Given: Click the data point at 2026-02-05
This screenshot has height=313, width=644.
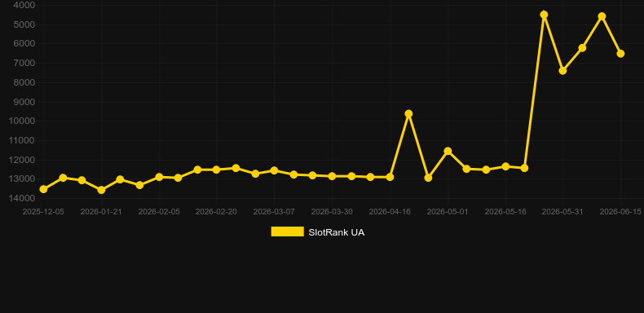Looking at the screenshot, I should tap(159, 177).
